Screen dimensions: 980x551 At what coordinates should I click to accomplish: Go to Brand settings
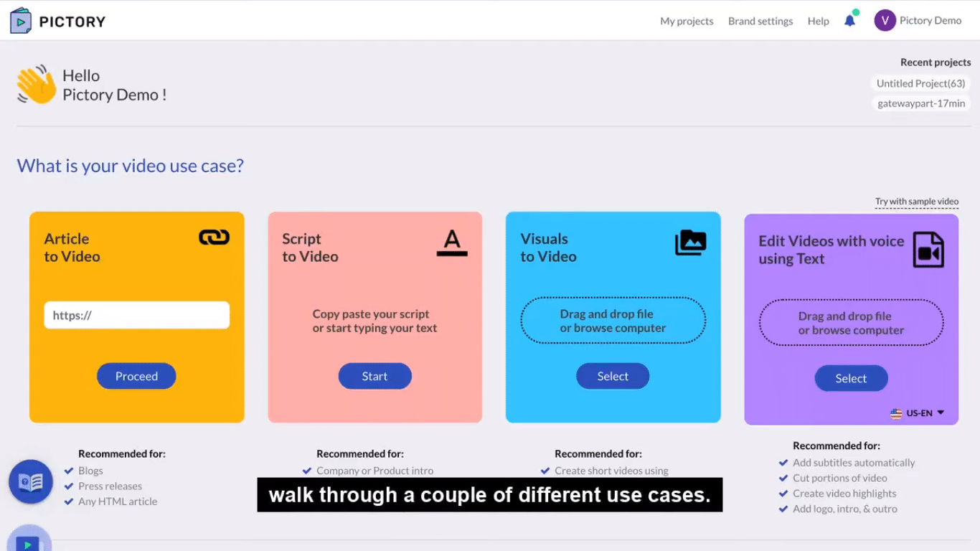pos(760,22)
